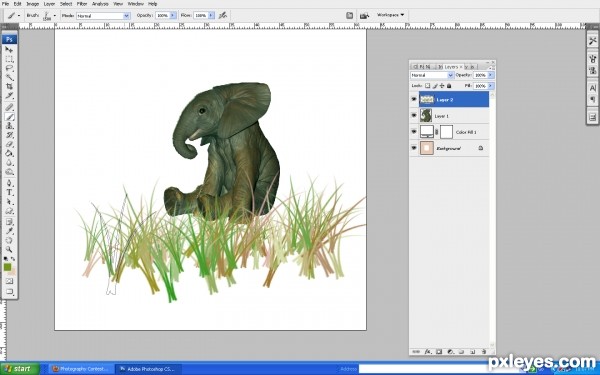The height and width of the screenshot is (375, 600).
Task: Open Layers Opacity slider arrow
Action: point(491,75)
